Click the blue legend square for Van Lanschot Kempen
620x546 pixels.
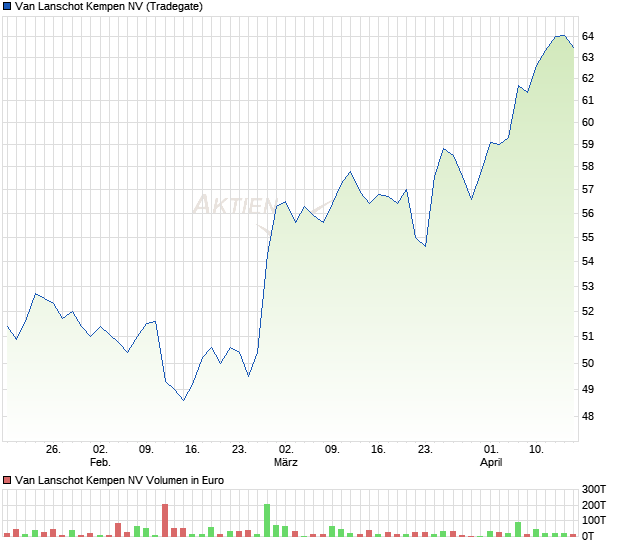pyautogui.click(x=7, y=6)
